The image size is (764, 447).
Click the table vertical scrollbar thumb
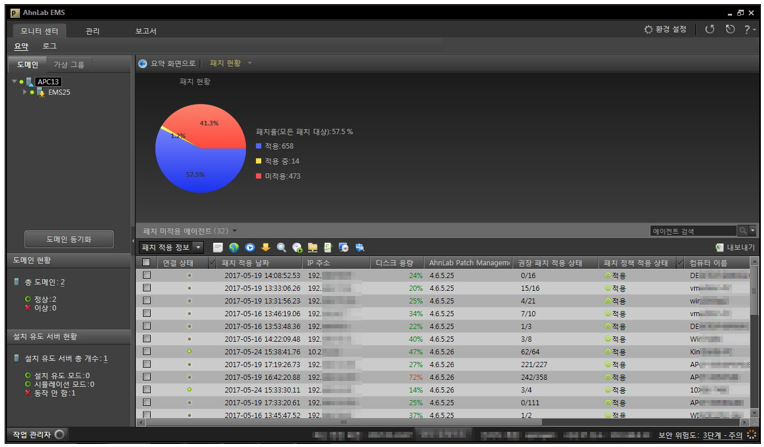[x=754, y=290]
